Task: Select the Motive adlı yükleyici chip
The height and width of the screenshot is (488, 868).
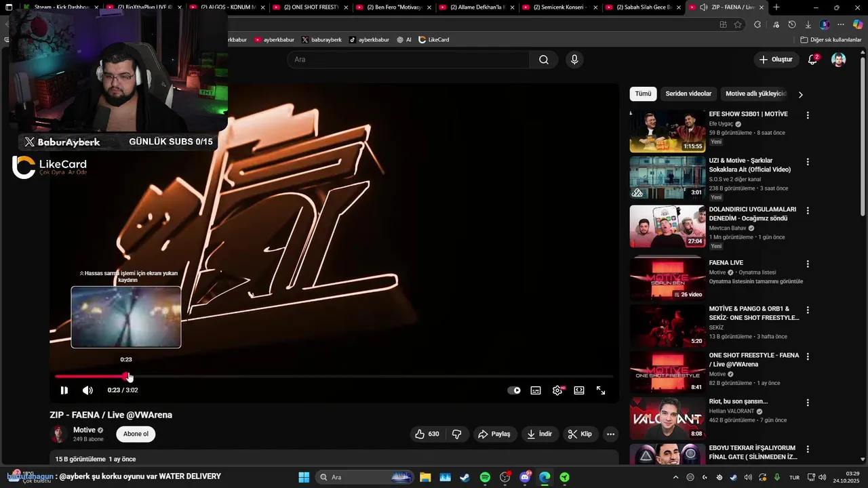Action: click(755, 94)
